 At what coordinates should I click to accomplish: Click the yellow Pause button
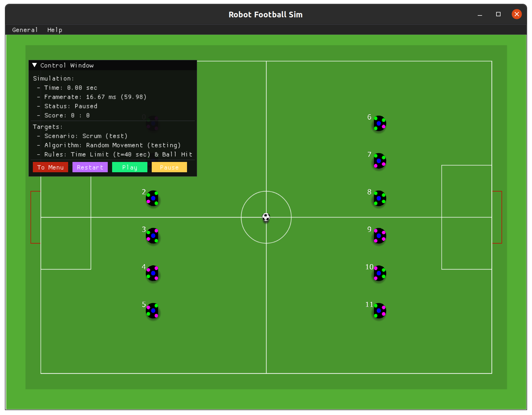[x=169, y=167]
